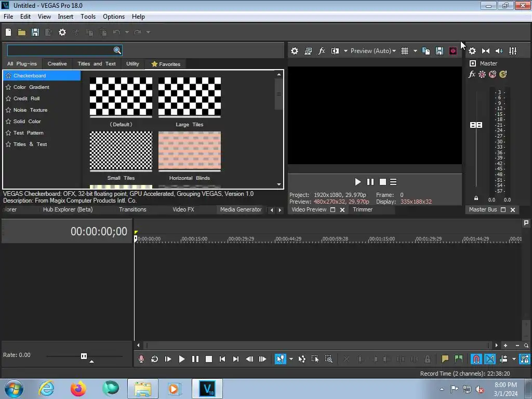
Task: Show previous docked tabs with the left arrow
Action: (271, 210)
